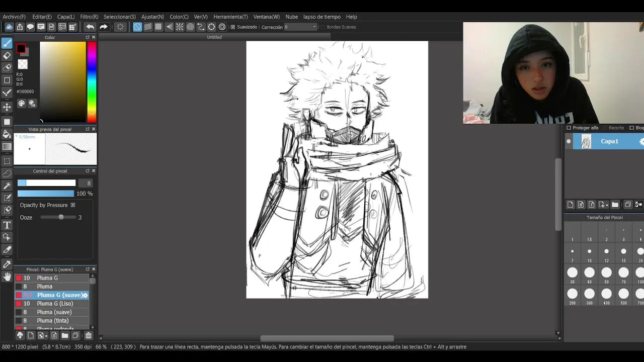The height and width of the screenshot is (362, 644).
Task: Open the Archivo(F) menu
Action: point(14,17)
